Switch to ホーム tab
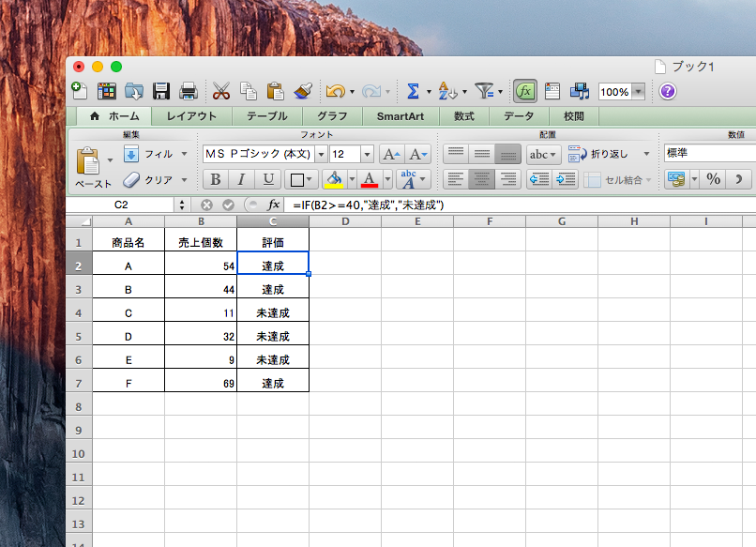Screen dimensions: 756x547 (x=114, y=116)
